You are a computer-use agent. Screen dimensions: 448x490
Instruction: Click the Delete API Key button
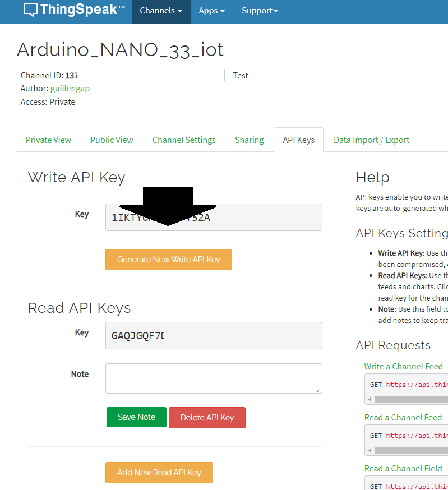[x=207, y=418]
